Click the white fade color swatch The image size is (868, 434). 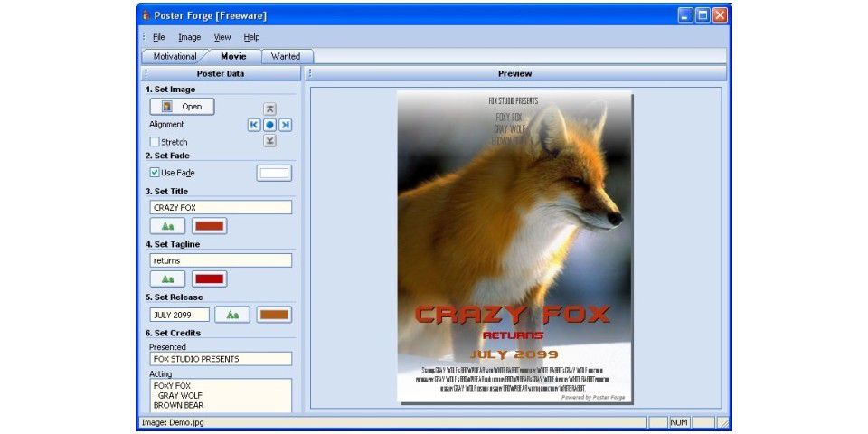click(274, 173)
